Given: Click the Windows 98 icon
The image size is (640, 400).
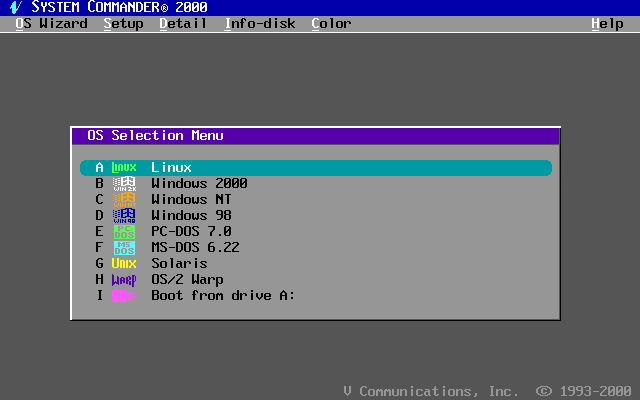Looking at the screenshot, I should coord(124,216).
